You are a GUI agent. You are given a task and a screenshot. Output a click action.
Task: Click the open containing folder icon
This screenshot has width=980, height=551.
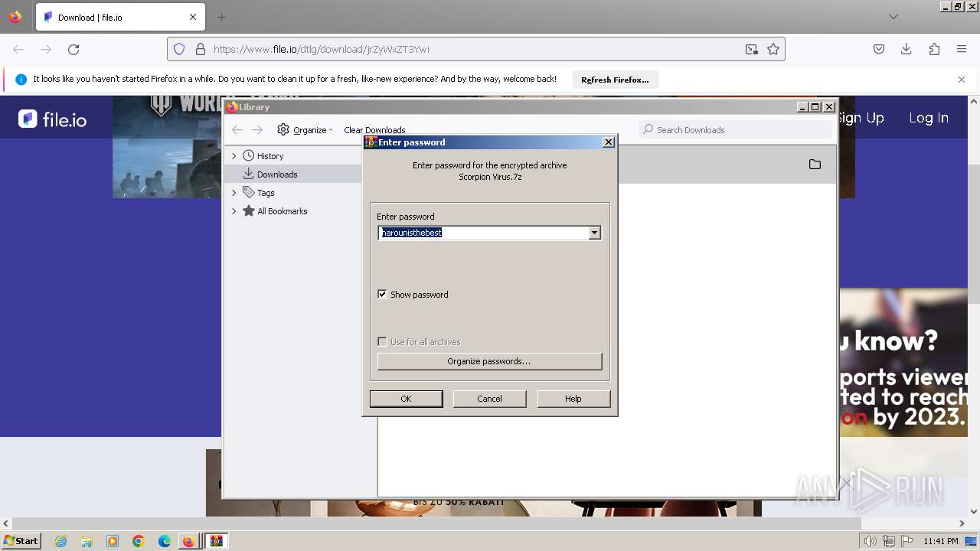coord(815,165)
